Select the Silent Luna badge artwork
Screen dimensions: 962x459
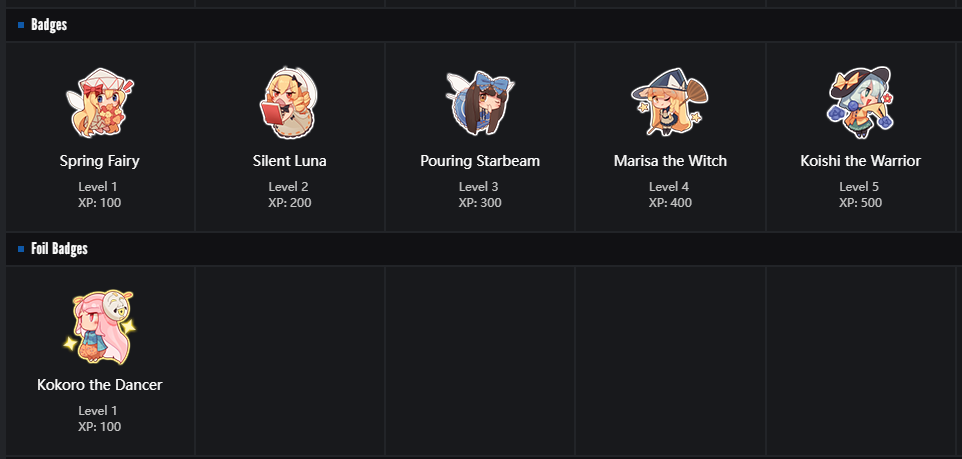(289, 102)
